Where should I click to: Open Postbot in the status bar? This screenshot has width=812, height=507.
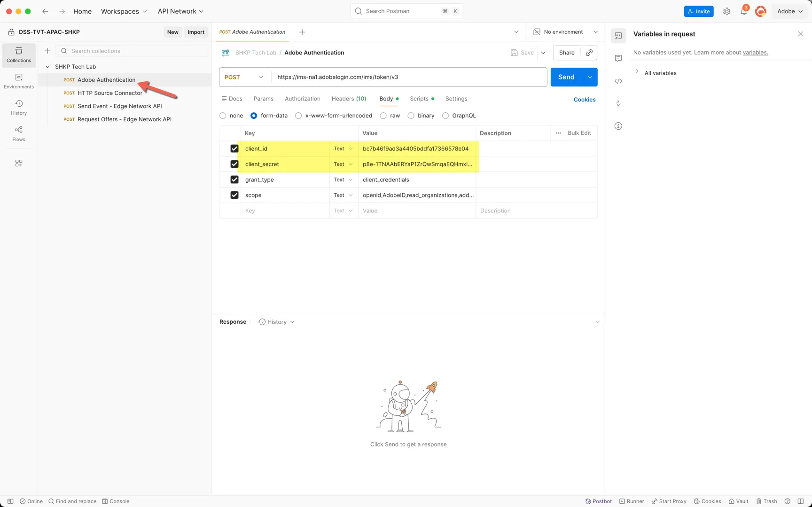(x=598, y=501)
